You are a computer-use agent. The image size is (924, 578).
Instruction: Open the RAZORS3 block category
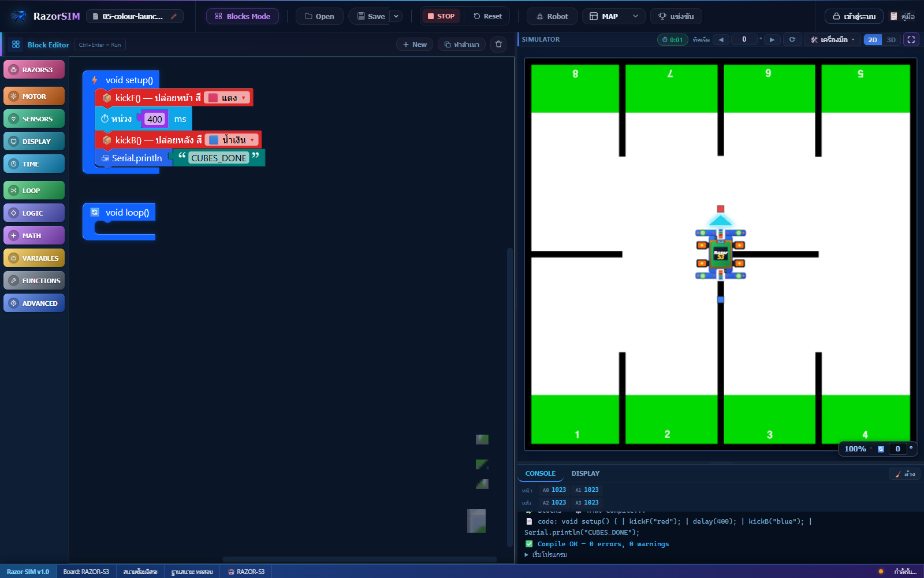[34, 69]
